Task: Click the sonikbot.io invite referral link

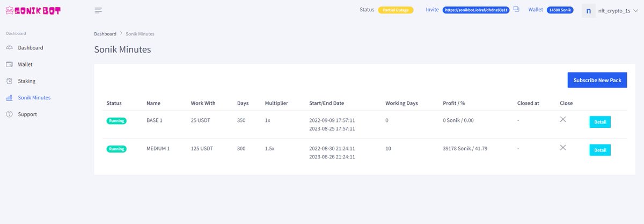Action: (476, 10)
